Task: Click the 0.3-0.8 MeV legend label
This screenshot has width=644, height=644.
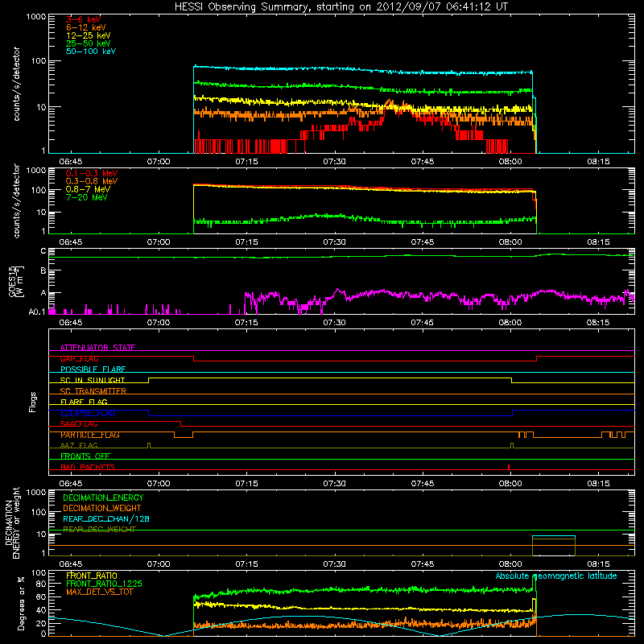Action: (92, 181)
